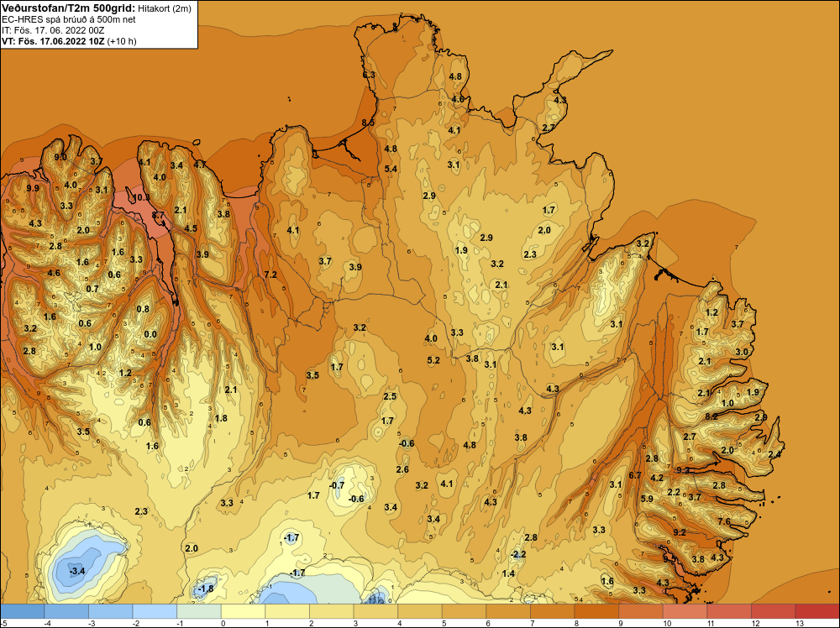The width and height of the screenshot is (840, 628).
Task: Click the blue -5 to -4 legend swatch
Action: (23, 611)
